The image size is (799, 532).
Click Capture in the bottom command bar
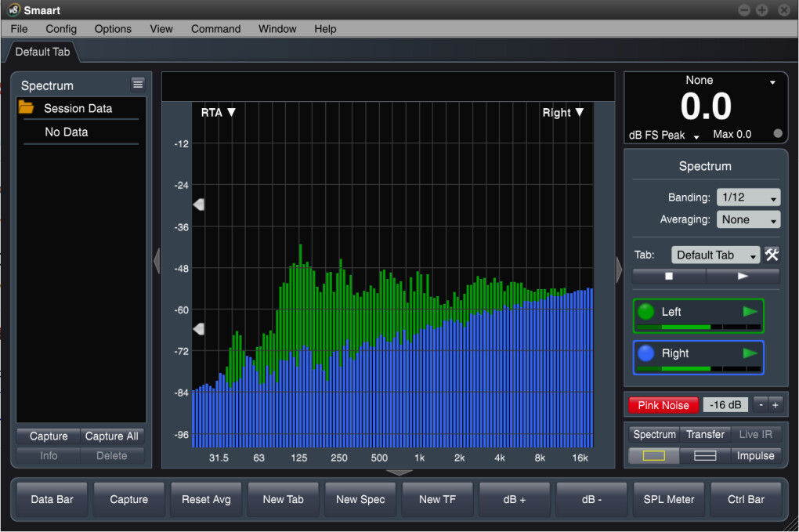[x=129, y=499]
